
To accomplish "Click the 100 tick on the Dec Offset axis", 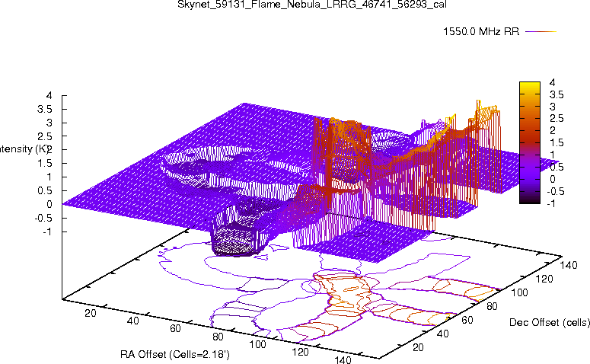I will click(x=519, y=292).
